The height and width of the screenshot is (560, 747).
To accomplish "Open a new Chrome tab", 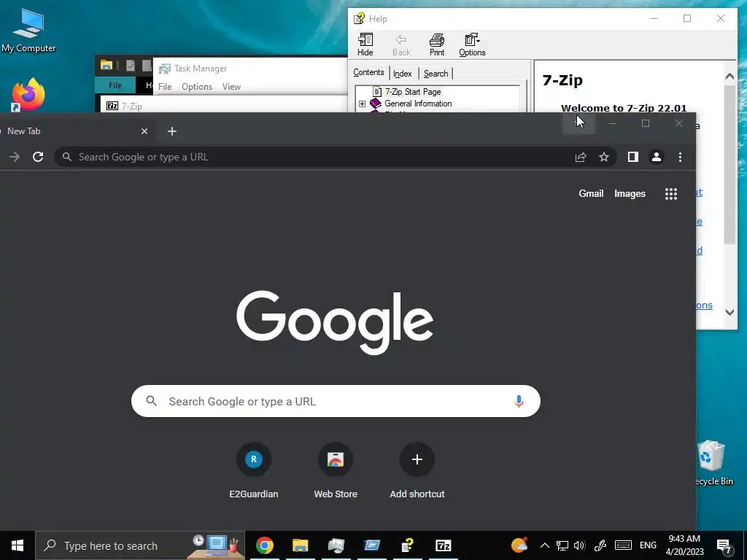I will click(x=172, y=131).
